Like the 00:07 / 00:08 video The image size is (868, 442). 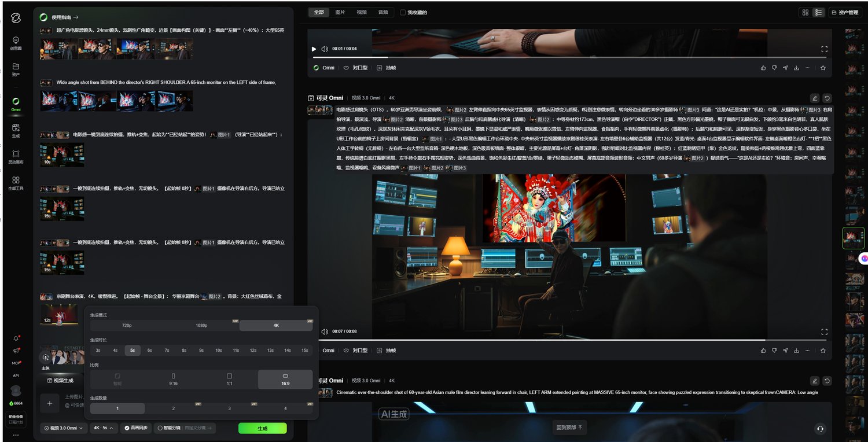pyautogui.click(x=763, y=351)
